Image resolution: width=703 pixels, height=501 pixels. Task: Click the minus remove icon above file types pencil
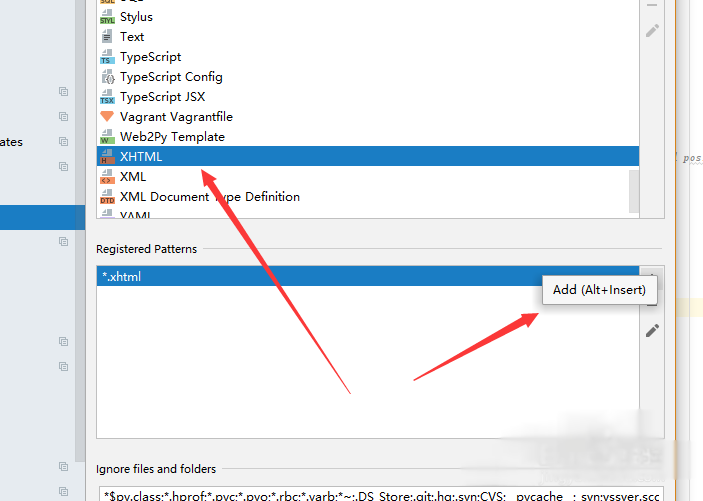click(x=652, y=5)
